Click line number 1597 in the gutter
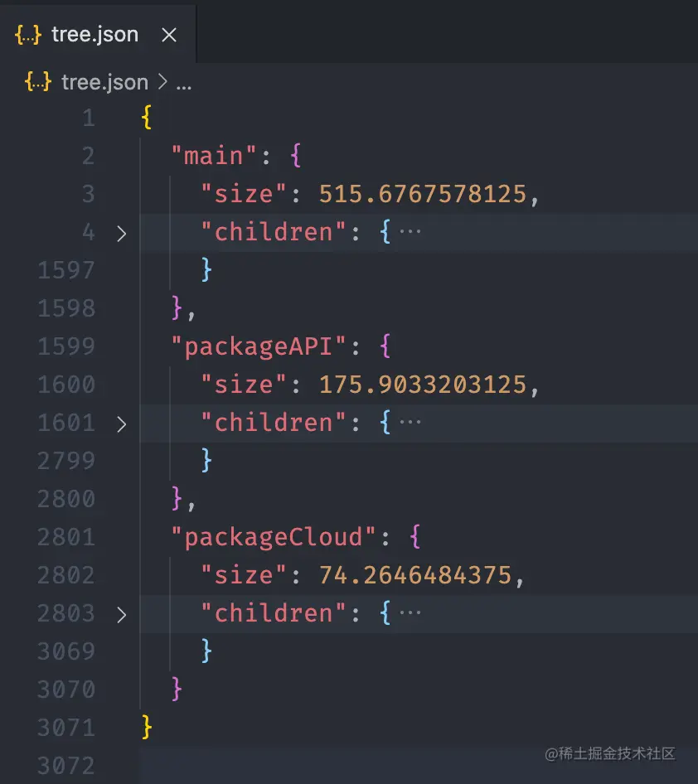The width and height of the screenshot is (698, 784). click(x=66, y=271)
